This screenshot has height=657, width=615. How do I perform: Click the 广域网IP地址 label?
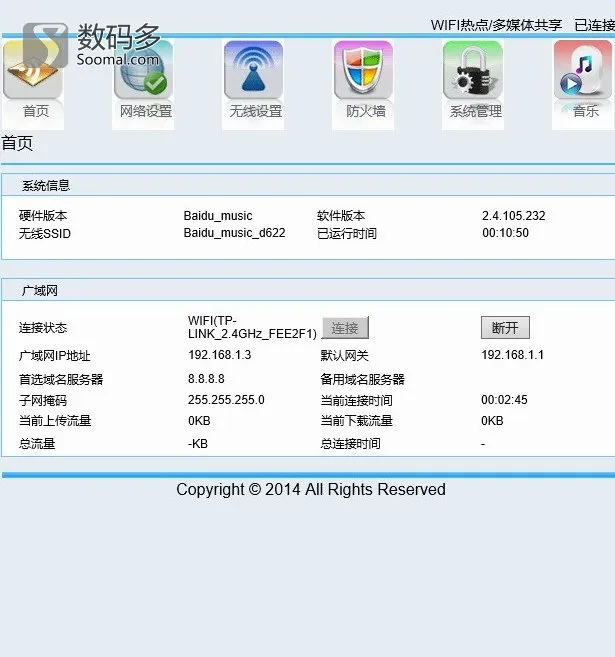tap(54, 356)
